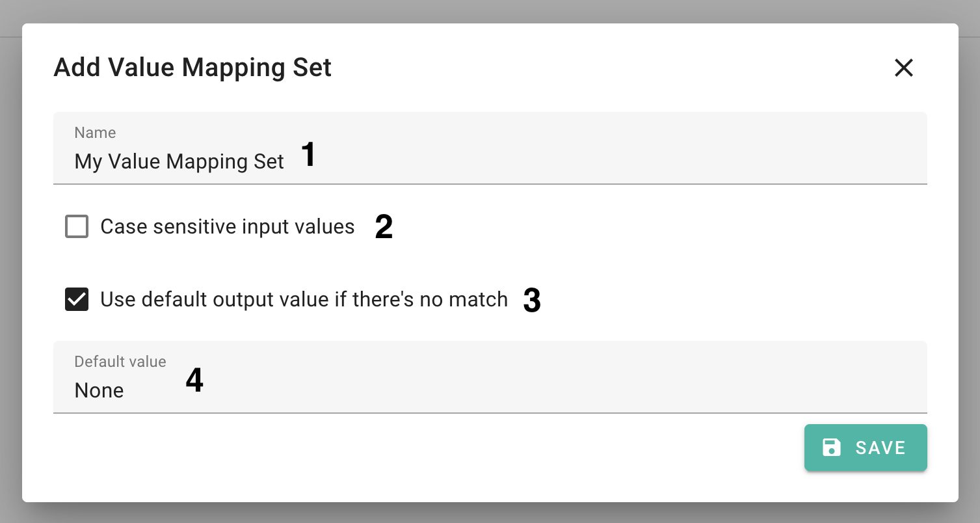980x523 pixels.
Task: Click the floppy disk icon on Save
Action: [832, 448]
